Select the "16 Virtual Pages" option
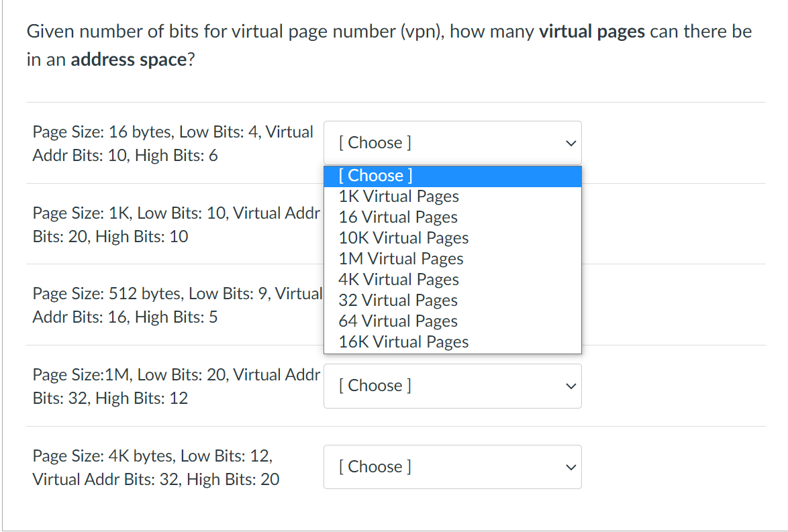788x532 pixels. point(397,217)
